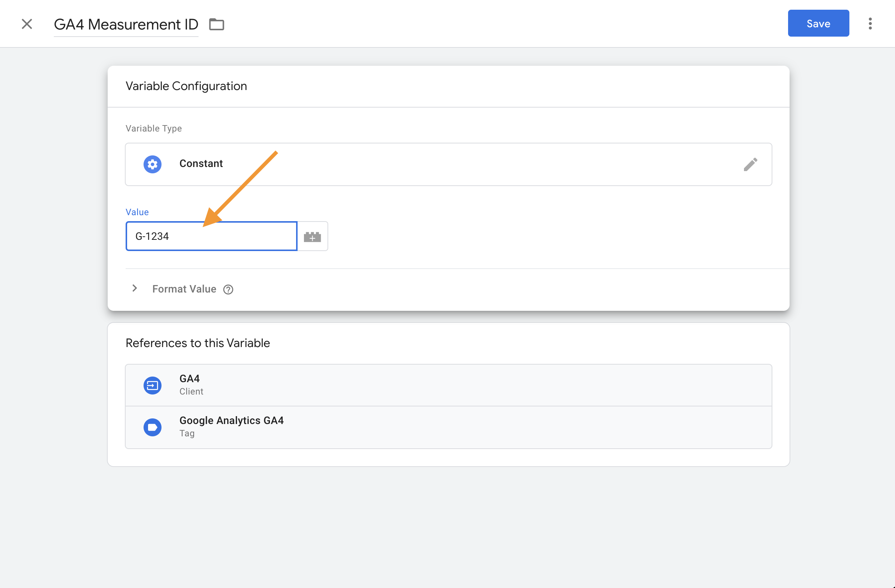Screen dimensions: 895x588
Task: Click the blue Value label
Action: [137, 212]
